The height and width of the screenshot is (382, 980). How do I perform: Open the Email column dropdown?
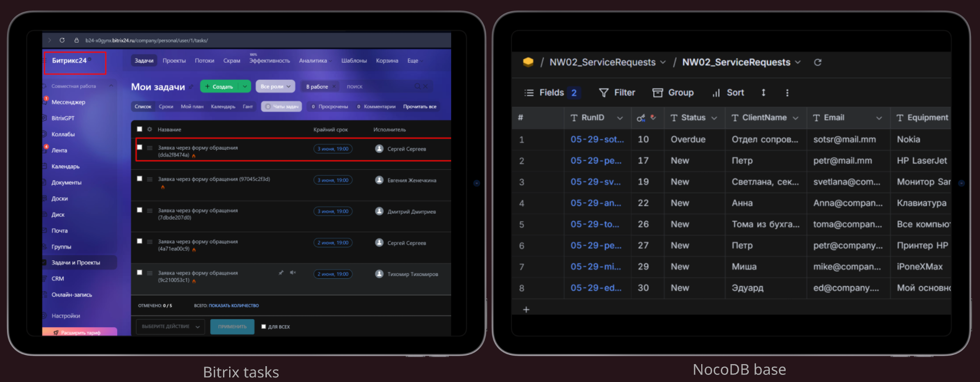tap(879, 118)
